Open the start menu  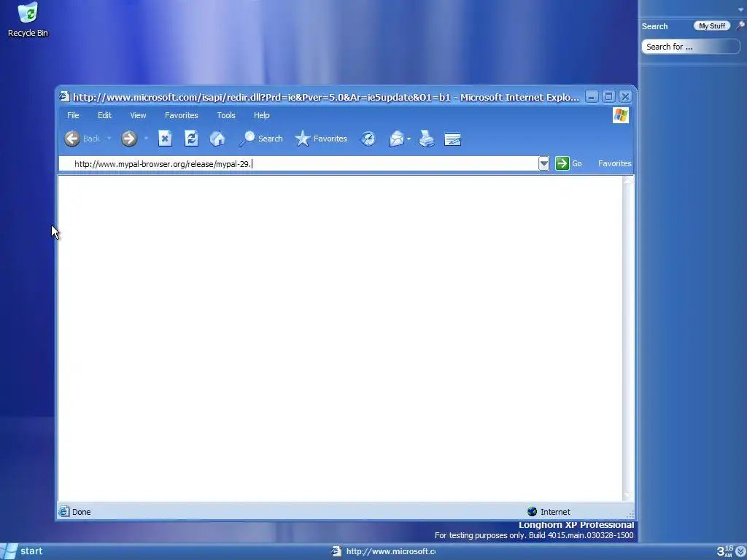coord(22,551)
